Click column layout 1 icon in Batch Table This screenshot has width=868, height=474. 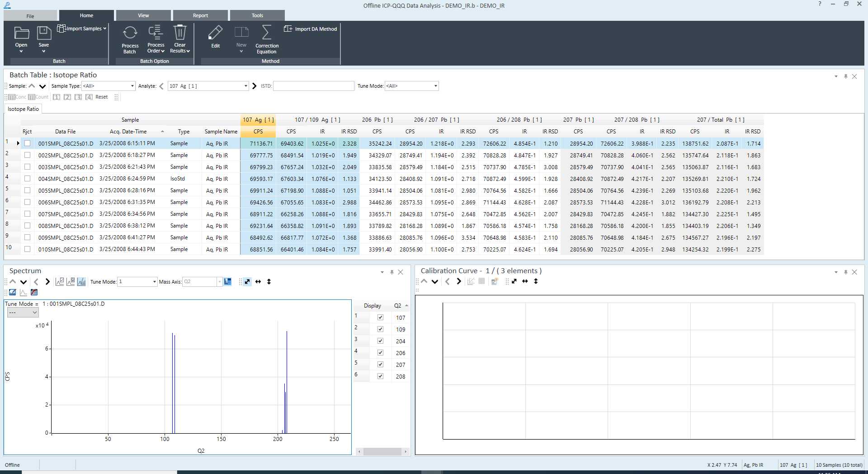point(57,97)
